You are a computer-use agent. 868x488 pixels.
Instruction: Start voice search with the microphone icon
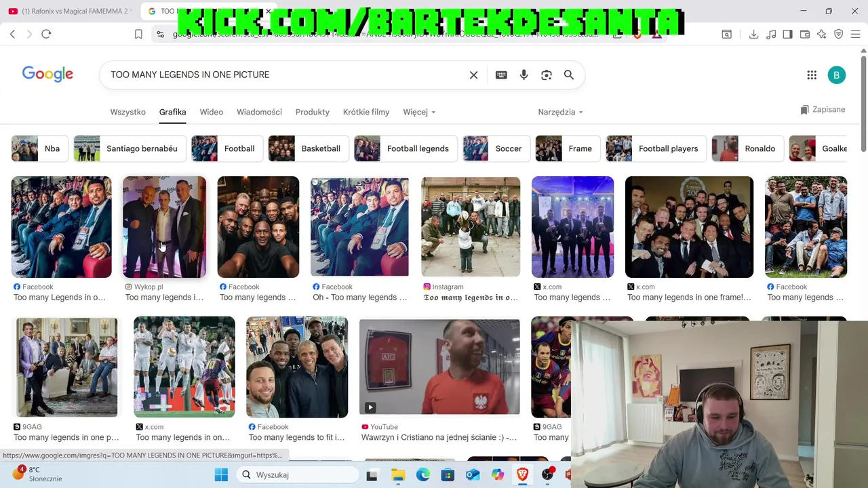click(524, 75)
